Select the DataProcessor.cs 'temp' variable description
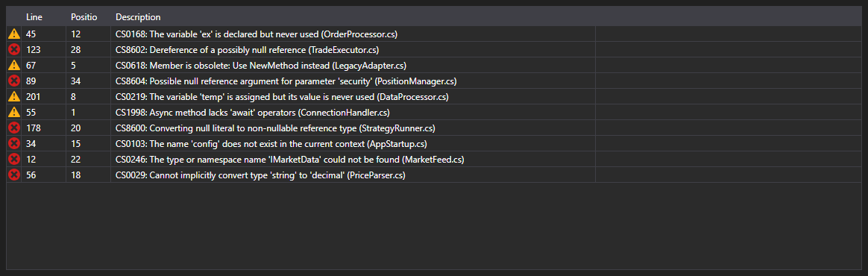 tap(282, 97)
